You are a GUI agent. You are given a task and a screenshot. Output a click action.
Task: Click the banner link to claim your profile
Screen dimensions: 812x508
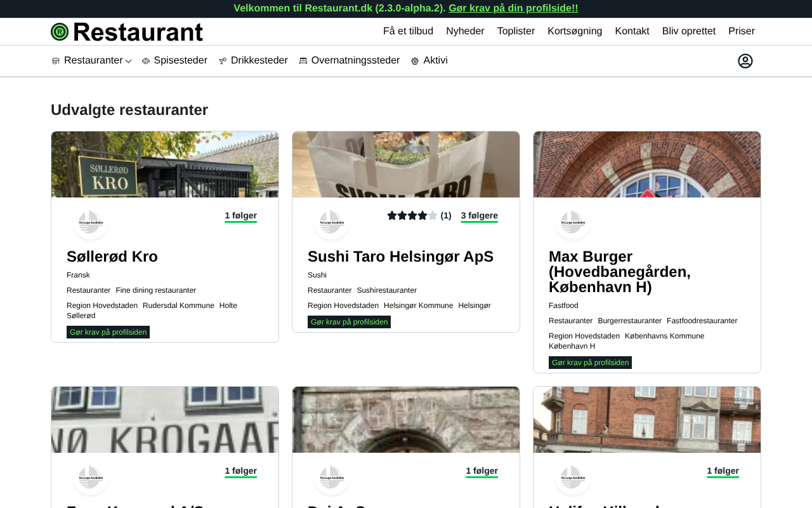coord(513,8)
